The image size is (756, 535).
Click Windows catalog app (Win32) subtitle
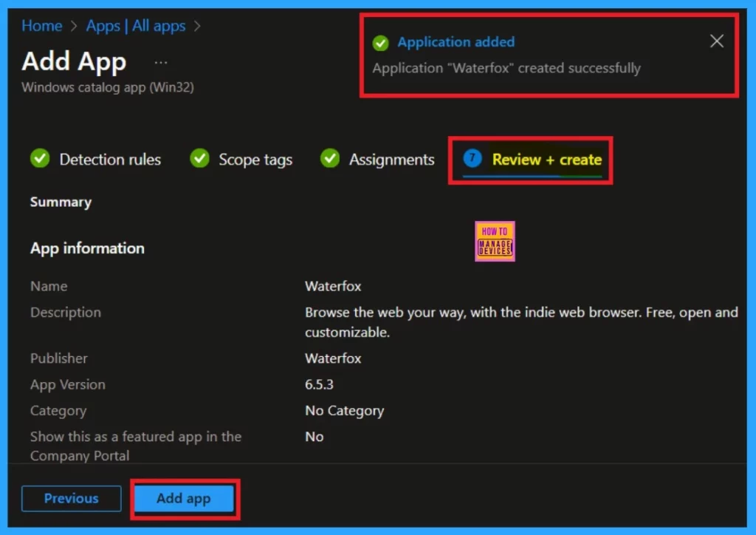(108, 87)
